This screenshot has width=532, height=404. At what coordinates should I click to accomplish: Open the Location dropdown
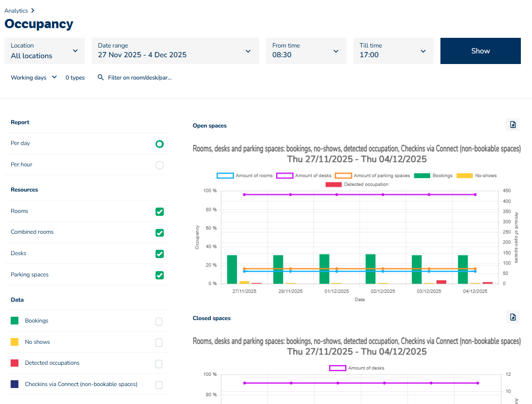pyautogui.click(x=45, y=51)
